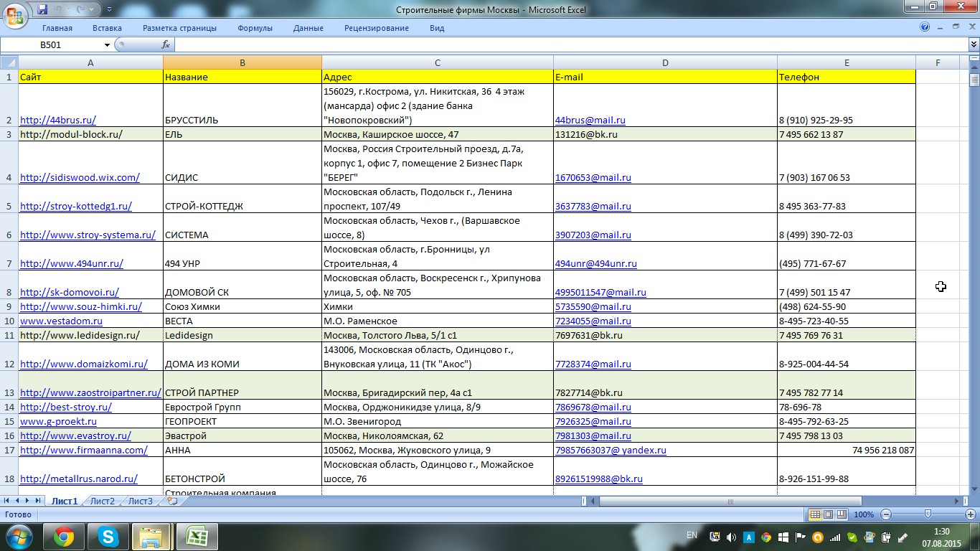Click the horizontal scrollbar thumb

[x=730, y=501]
